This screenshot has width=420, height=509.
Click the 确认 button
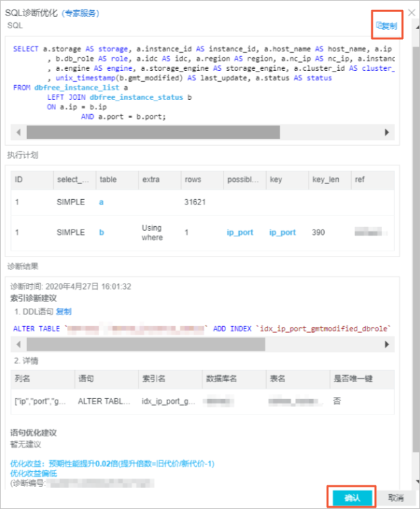pos(352,498)
